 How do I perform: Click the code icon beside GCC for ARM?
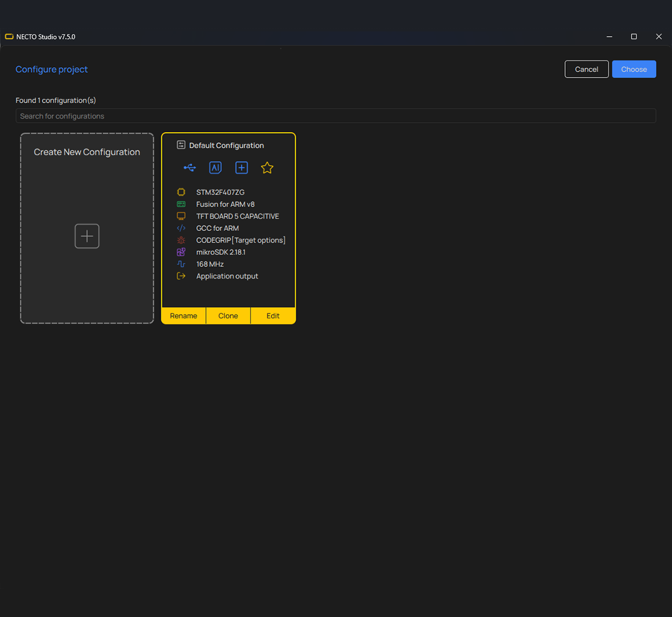click(x=181, y=228)
